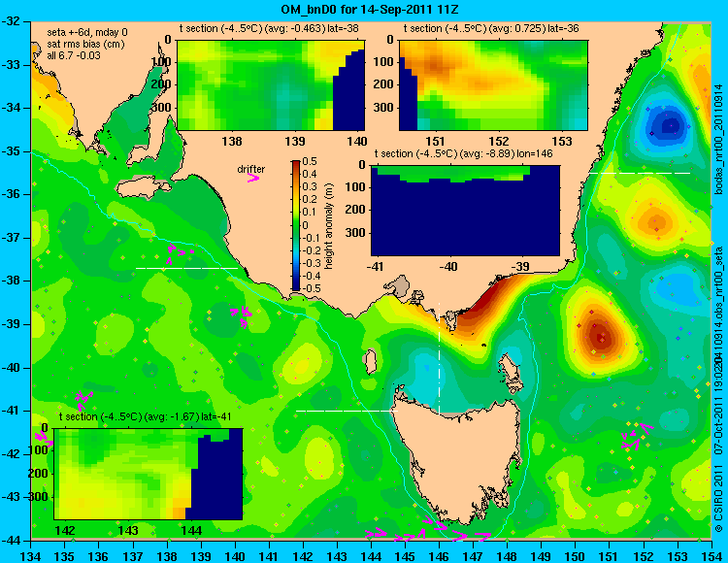The height and width of the screenshot is (563, 728).
Task: Click the '146' longitude axis label
Action: [x=439, y=556]
